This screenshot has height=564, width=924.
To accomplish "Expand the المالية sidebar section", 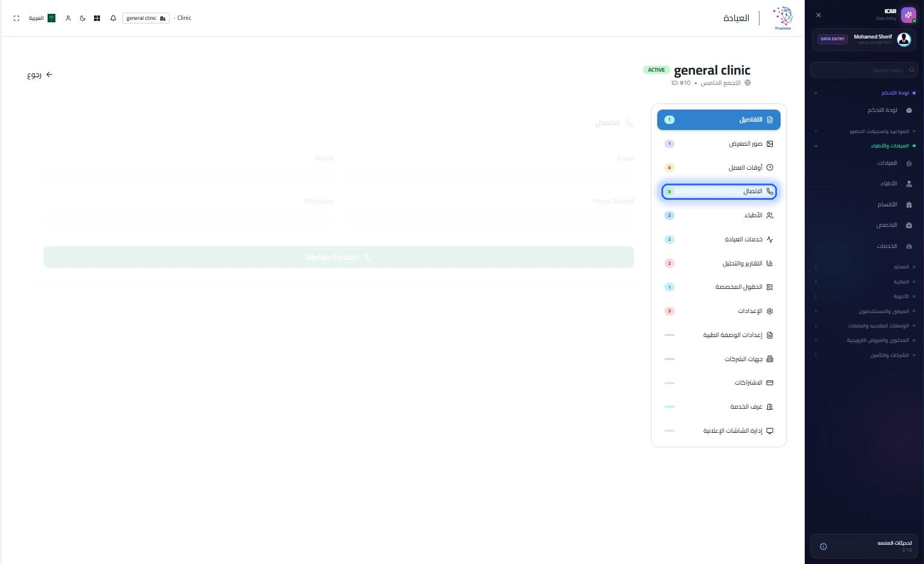I will (x=864, y=282).
